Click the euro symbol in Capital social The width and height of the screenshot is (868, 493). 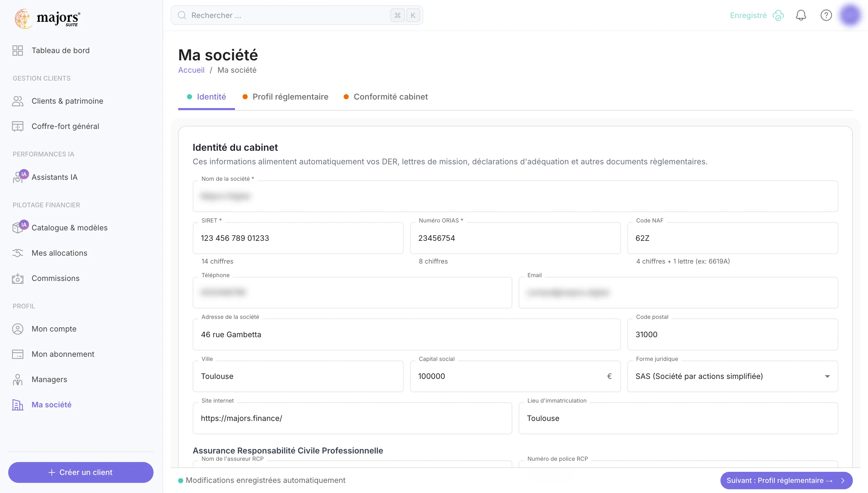click(609, 376)
